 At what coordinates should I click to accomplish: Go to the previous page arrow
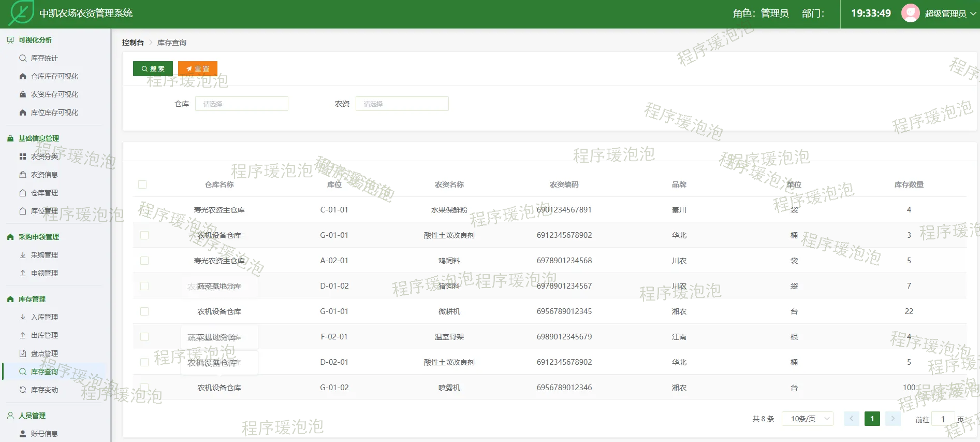coord(852,419)
